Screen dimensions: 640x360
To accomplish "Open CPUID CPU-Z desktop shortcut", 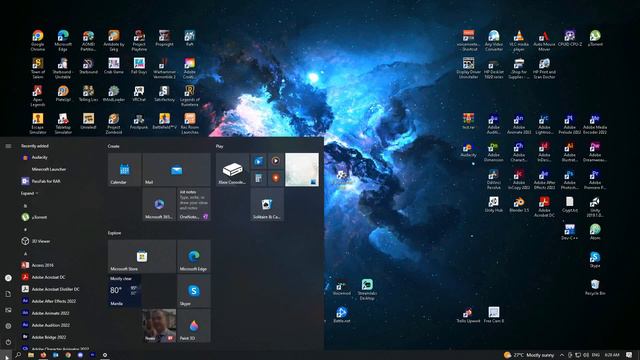I will point(569,38).
